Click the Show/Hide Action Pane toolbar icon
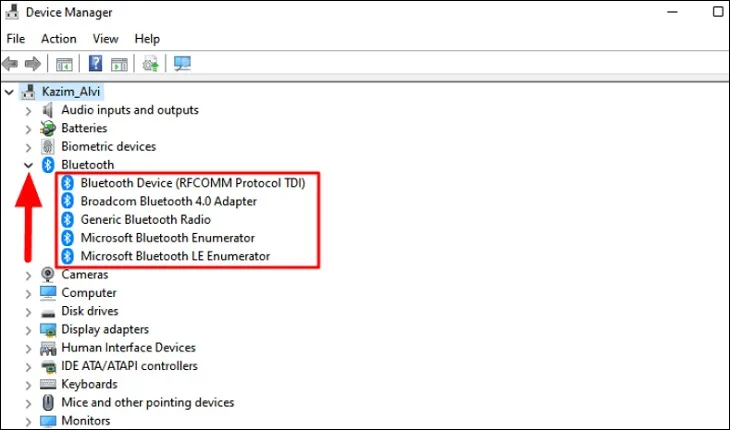 click(x=119, y=64)
